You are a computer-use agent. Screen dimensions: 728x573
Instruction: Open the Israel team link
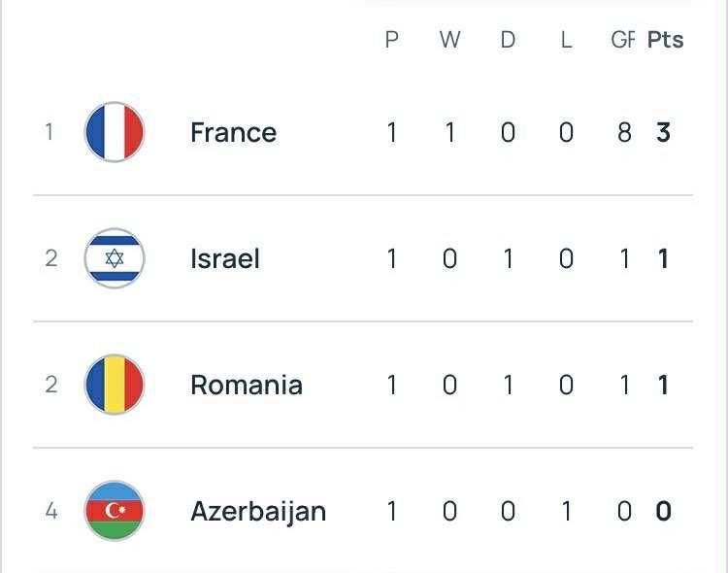click(224, 258)
